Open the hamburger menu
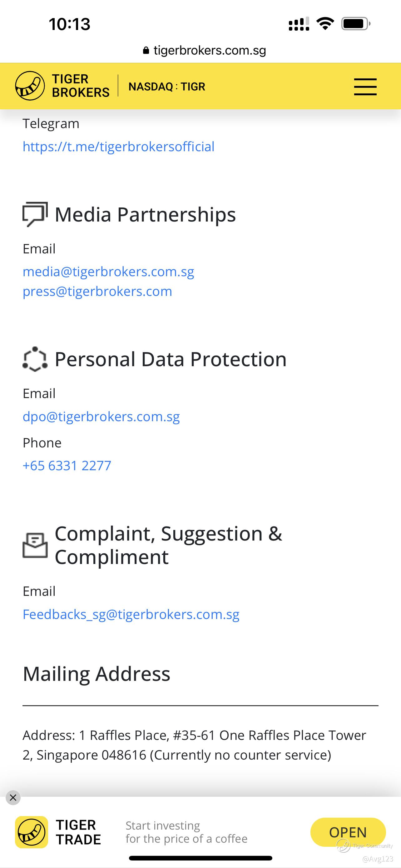Image resolution: width=401 pixels, height=868 pixels. (x=365, y=87)
